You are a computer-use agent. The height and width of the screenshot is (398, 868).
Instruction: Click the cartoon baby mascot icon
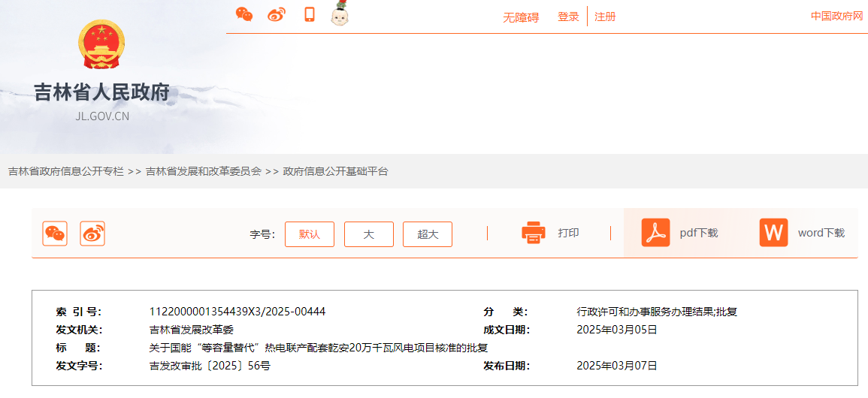[340, 14]
